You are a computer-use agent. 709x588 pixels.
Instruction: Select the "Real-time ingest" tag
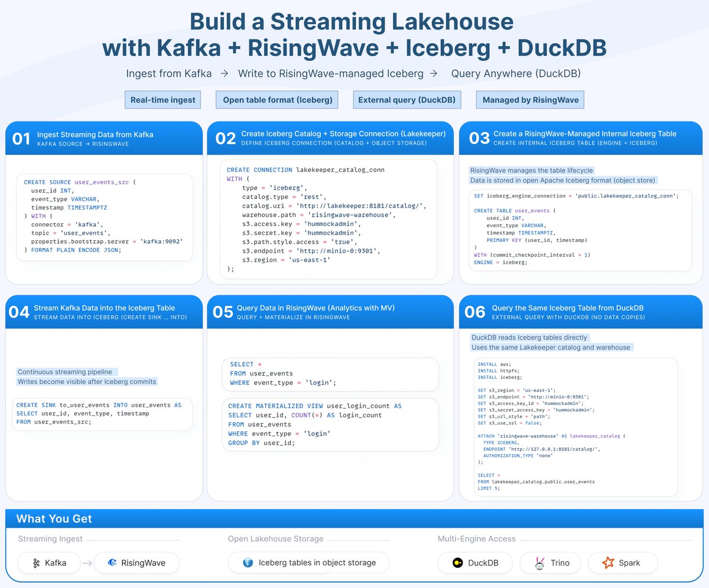[162, 100]
